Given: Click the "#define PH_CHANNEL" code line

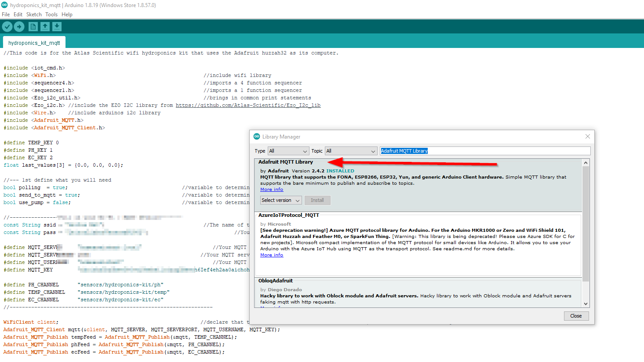Looking at the screenshot, I should pyautogui.click(x=84, y=285).
